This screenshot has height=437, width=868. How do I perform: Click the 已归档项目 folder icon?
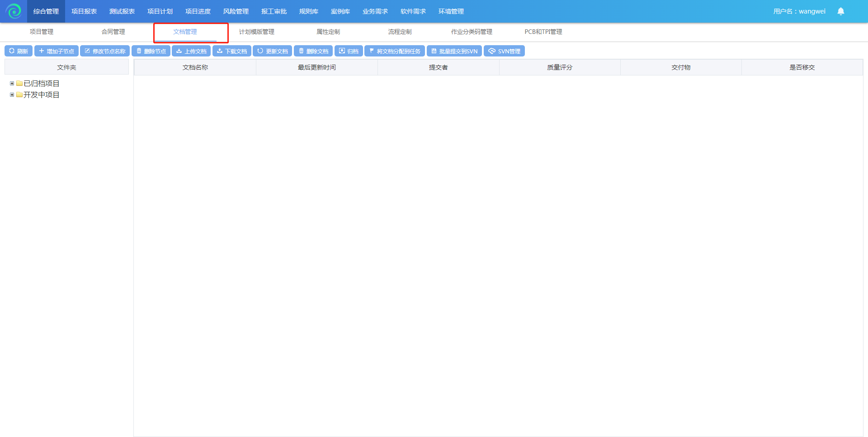tap(19, 84)
